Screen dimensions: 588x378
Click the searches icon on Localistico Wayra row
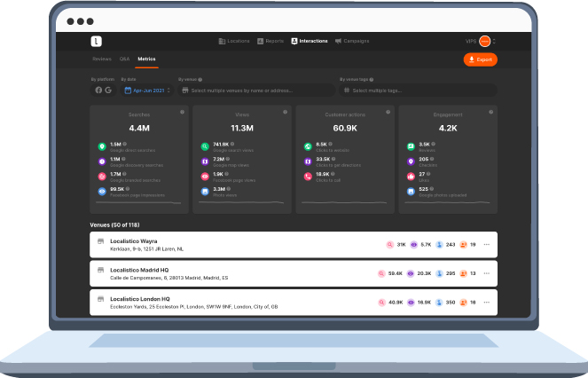pos(390,244)
